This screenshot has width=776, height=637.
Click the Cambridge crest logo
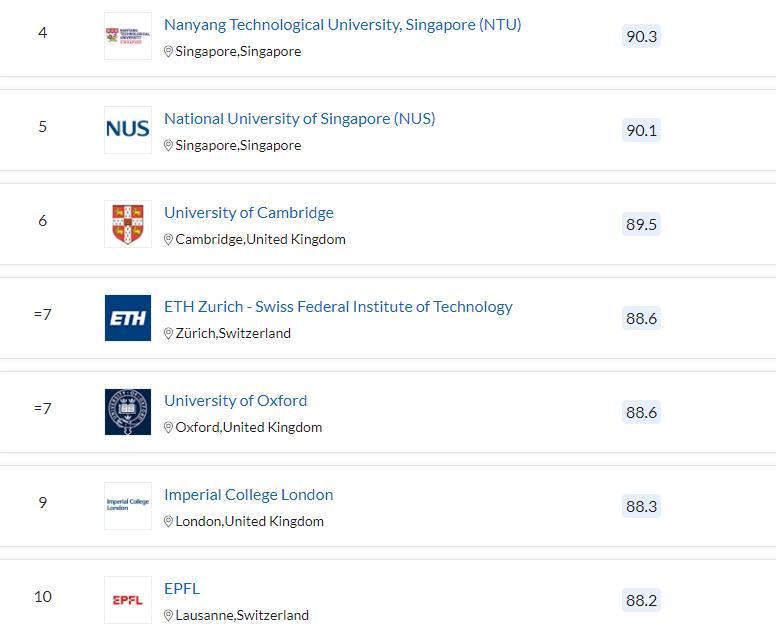tap(128, 224)
